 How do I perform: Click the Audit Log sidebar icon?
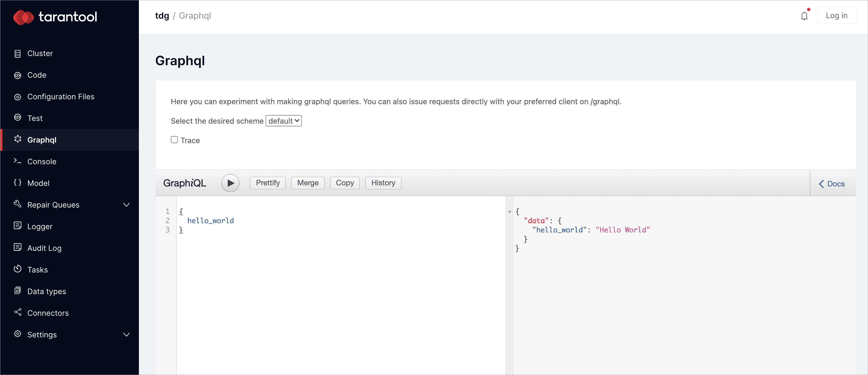pos(18,247)
